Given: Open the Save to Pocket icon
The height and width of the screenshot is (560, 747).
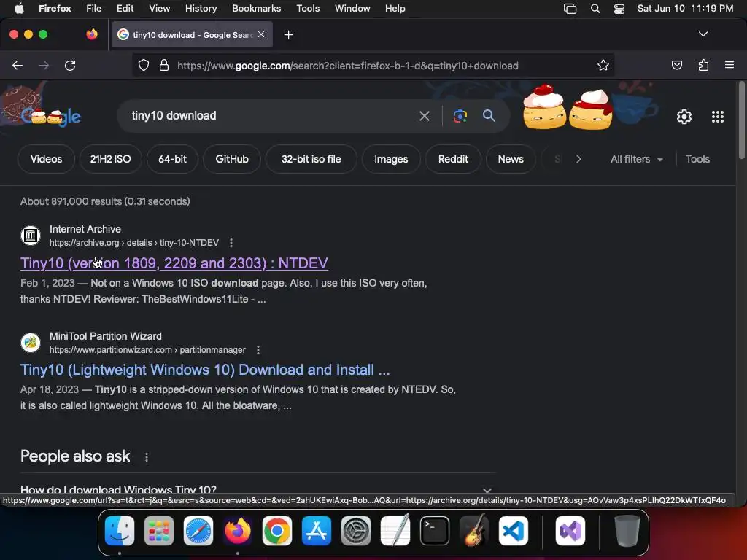Looking at the screenshot, I should tap(676, 65).
